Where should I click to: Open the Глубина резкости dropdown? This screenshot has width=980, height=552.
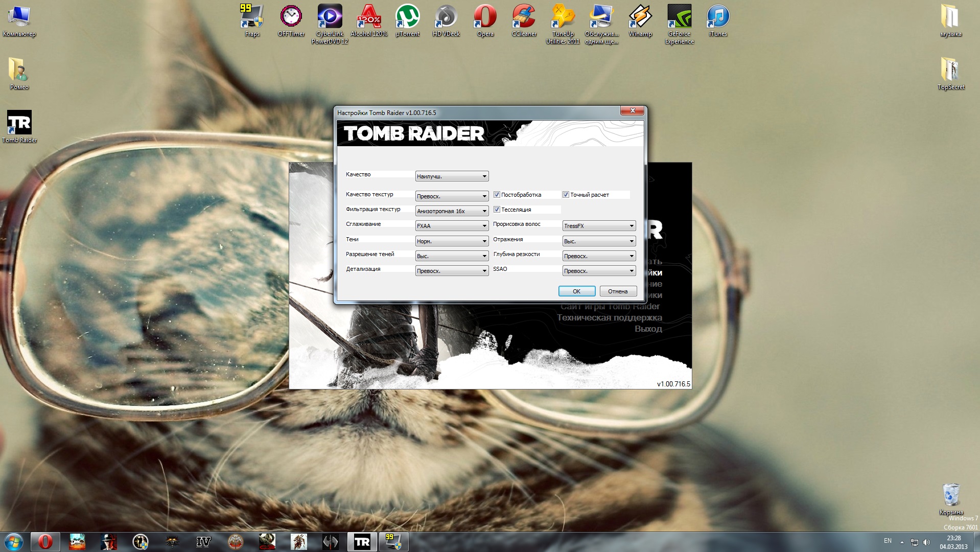[599, 256]
